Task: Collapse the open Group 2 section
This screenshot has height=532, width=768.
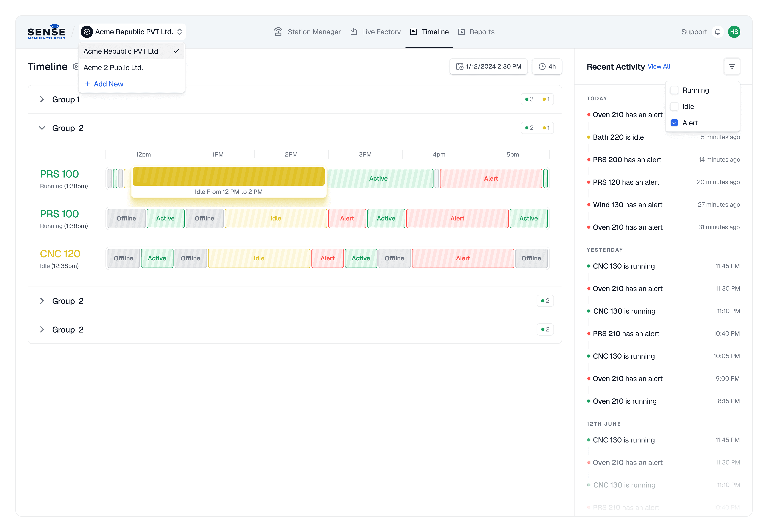Action: tap(42, 128)
